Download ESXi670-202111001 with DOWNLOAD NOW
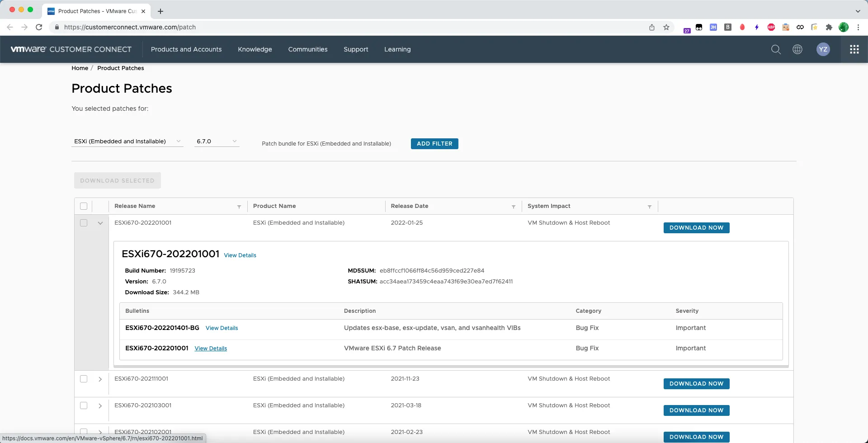 click(696, 384)
